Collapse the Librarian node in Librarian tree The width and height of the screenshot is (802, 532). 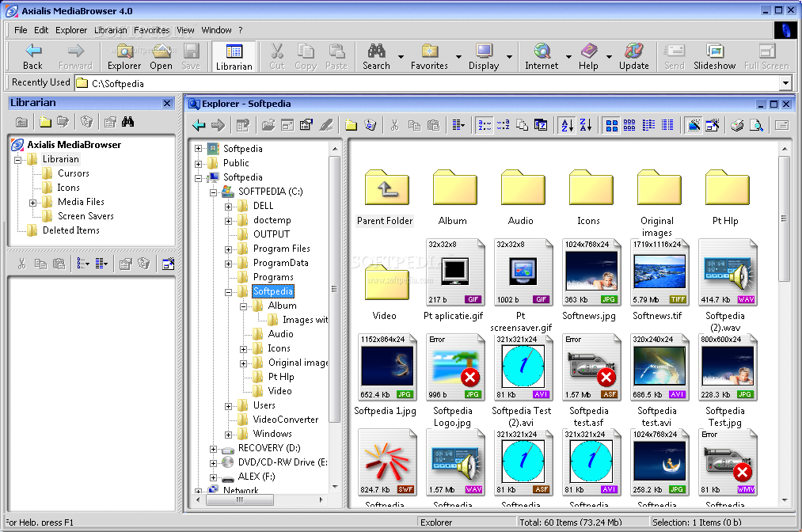coord(18,160)
